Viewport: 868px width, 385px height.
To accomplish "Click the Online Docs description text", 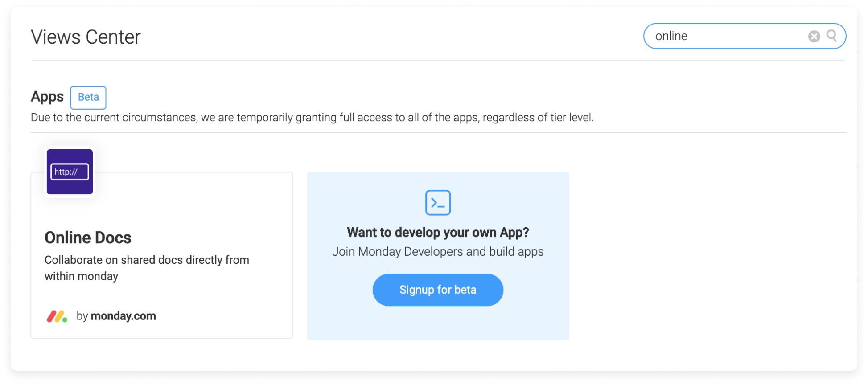I will pyautogui.click(x=147, y=268).
